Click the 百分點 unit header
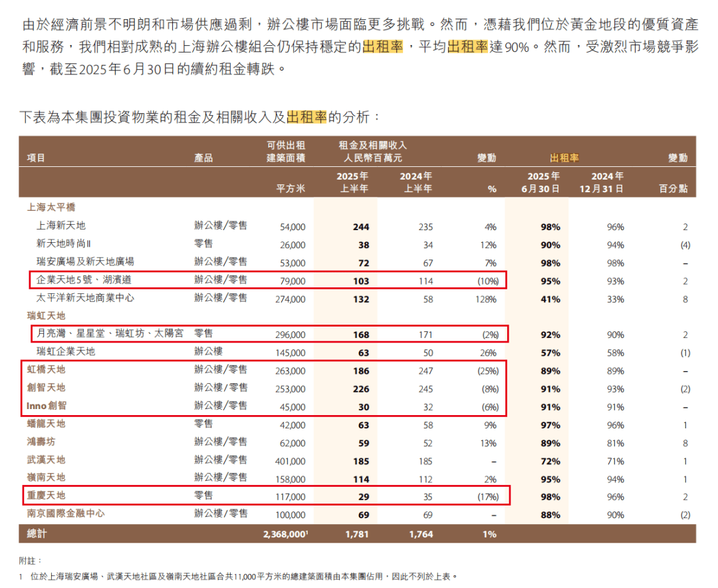The width and height of the screenshot is (718, 588). tap(673, 189)
